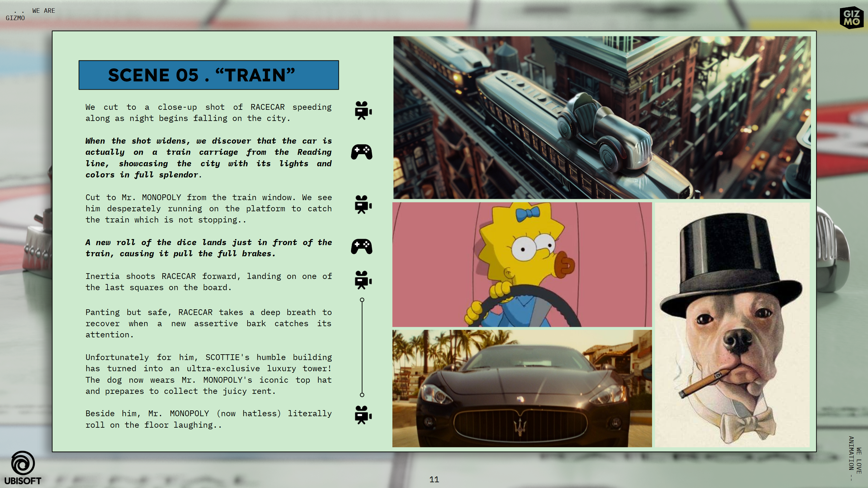The image size is (868, 488).
Task: Click the camera icon beside the first paragraph
Action: click(363, 110)
